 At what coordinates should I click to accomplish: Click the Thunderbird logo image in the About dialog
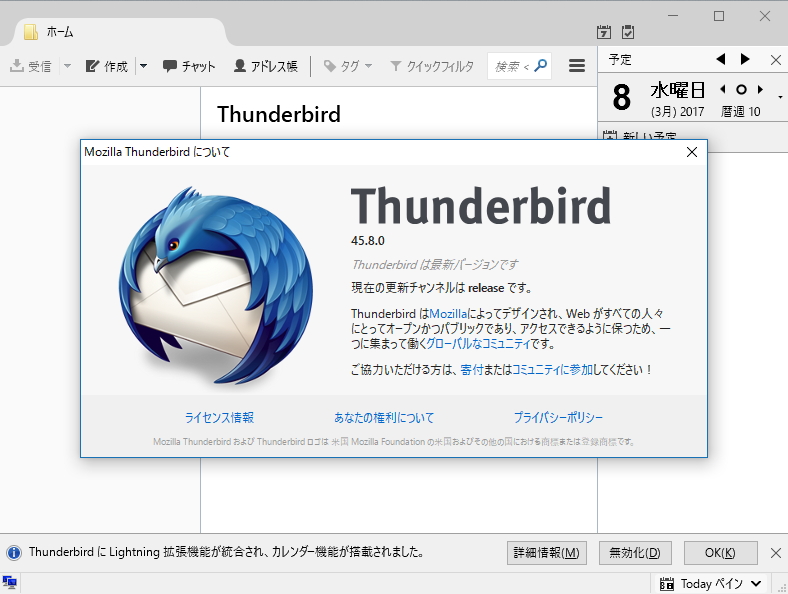point(216,285)
